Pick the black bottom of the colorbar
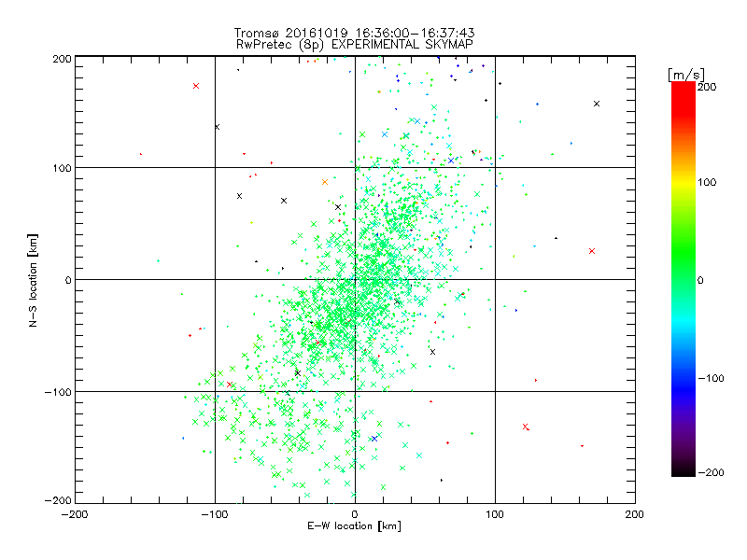This screenshot has width=747, height=560. pos(684,469)
